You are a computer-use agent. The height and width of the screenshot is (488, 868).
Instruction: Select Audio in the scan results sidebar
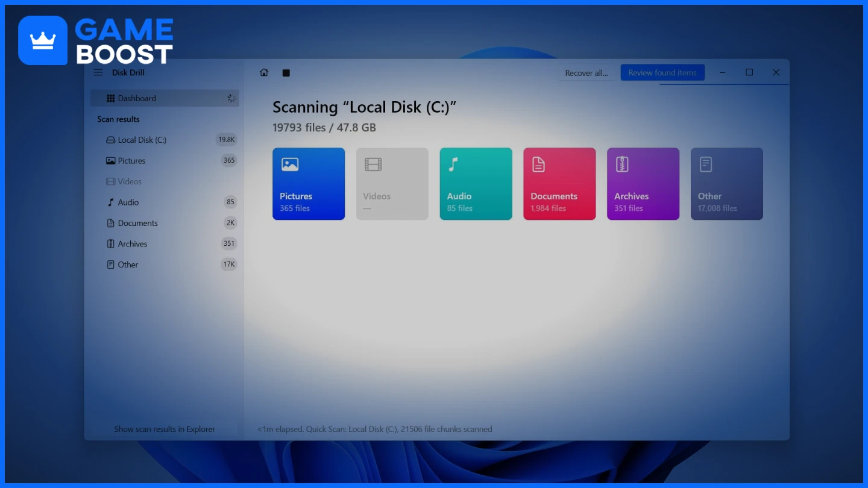pyautogui.click(x=130, y=202)
